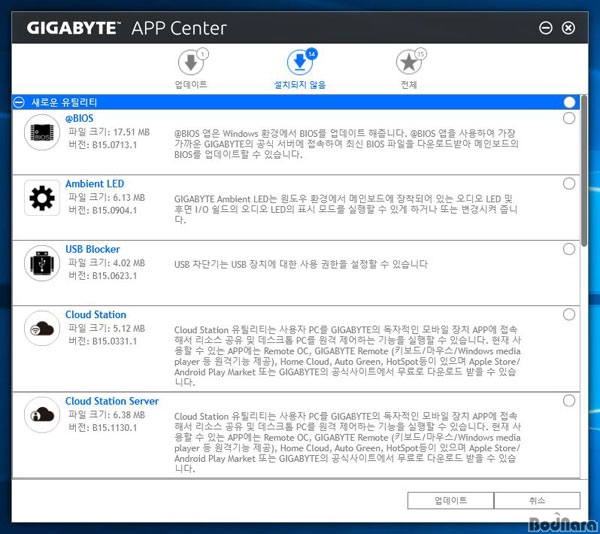600x534 pixels.
Task: Click the text 파일 크기: 6.13 MB
Action: point(107,197)
